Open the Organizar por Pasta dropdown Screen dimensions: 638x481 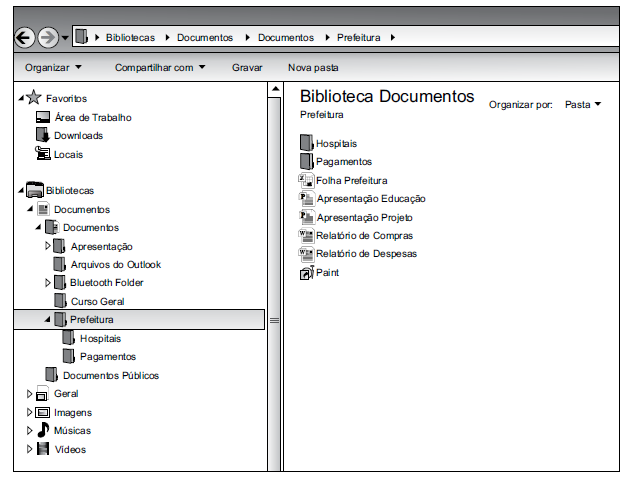[583, 104]
